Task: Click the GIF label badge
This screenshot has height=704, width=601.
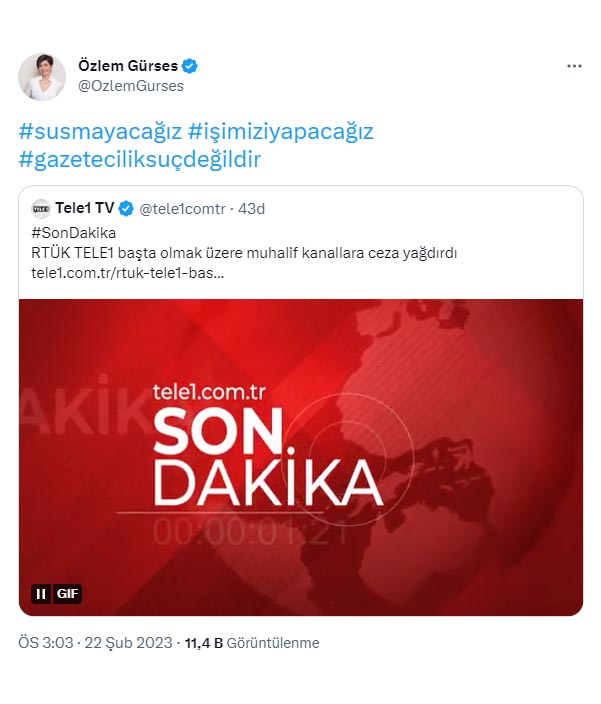Action: coord(67,594)
